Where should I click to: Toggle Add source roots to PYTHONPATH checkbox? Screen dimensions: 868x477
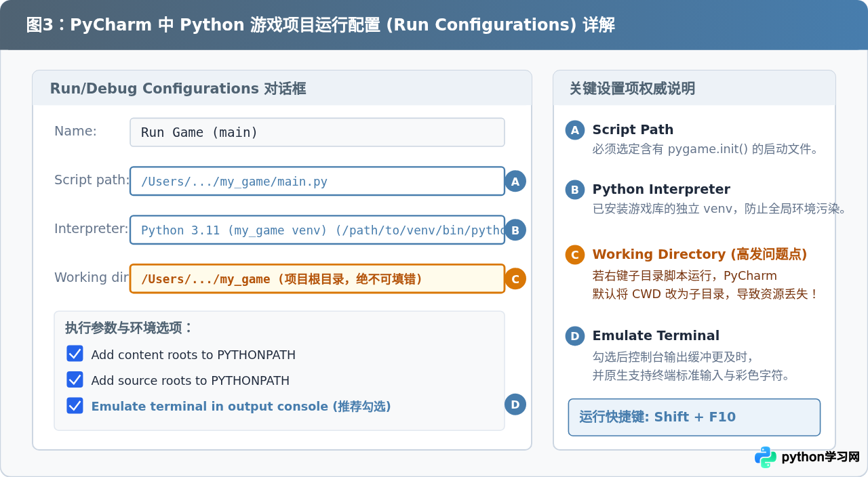click(75, 379)
